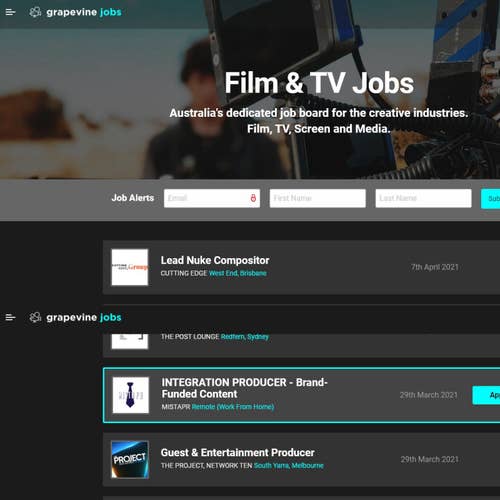Click THE POST LOUNGE company name

pos(190,337)
